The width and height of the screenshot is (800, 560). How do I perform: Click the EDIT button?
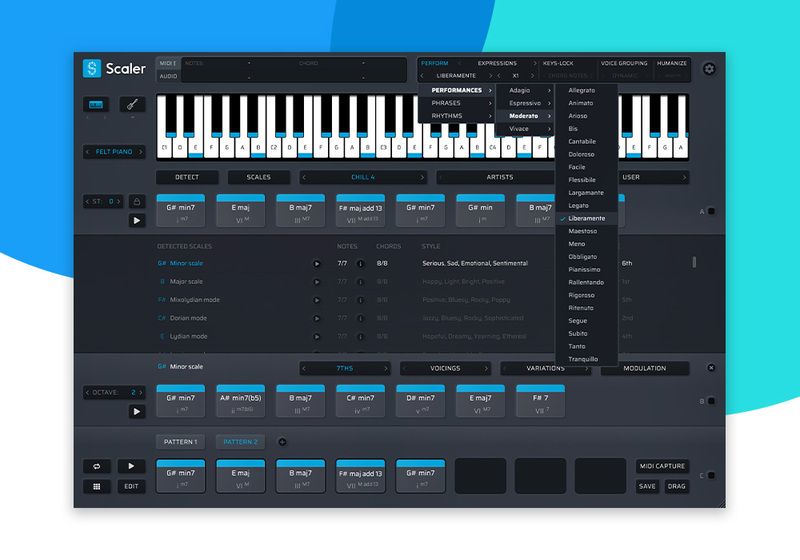click(x=131, y=487)
